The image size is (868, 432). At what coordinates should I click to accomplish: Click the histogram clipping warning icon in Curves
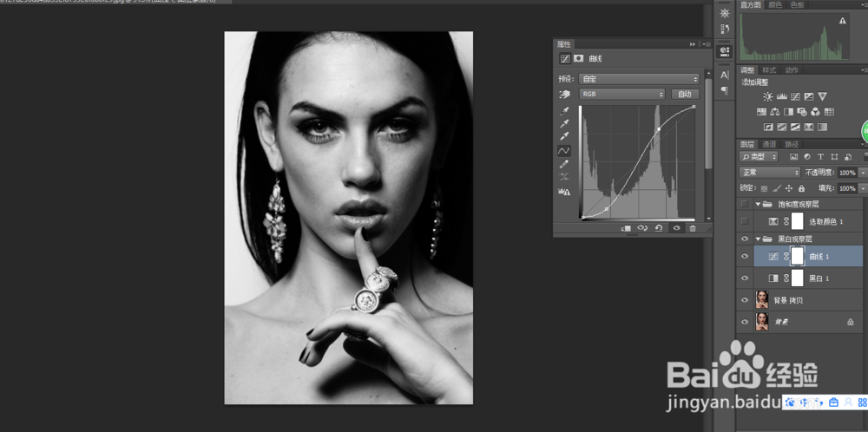pos(564,192)
